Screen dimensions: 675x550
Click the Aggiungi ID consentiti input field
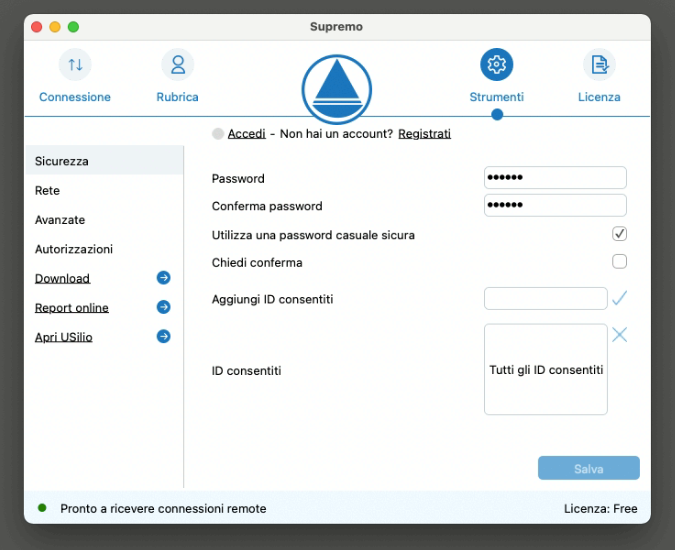(546, 298)
